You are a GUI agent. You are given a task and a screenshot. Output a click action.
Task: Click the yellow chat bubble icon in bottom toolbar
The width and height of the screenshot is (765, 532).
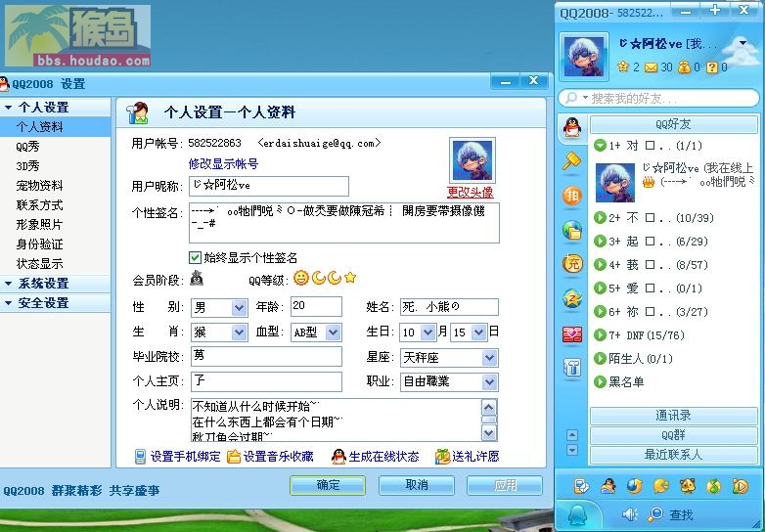click(x=660, y=486)
